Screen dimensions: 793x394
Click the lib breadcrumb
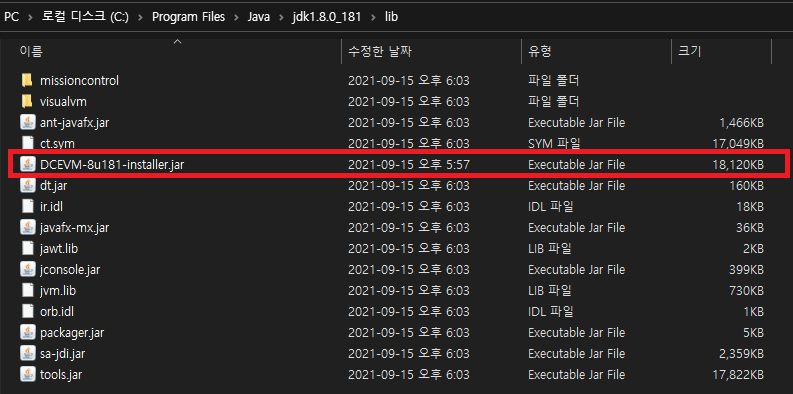(391, 17)
